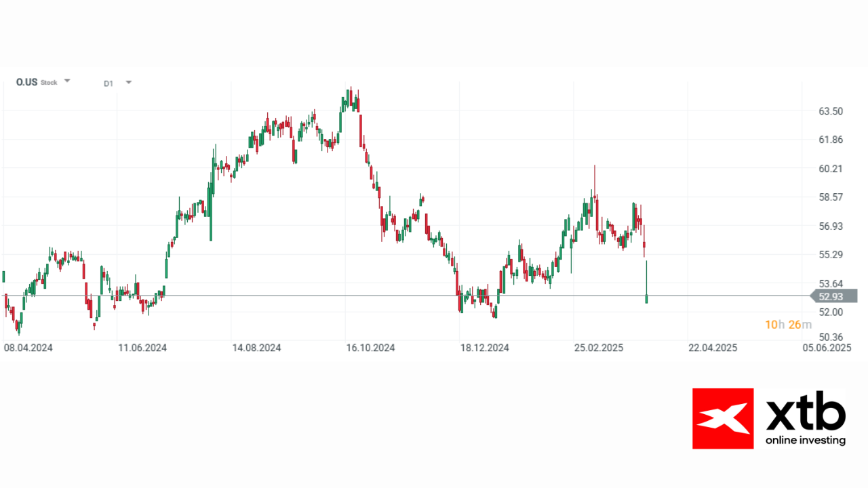The image size is (868, 488).
Task: Click the latest green candle near 52.93
Action: tap(647, 298)
